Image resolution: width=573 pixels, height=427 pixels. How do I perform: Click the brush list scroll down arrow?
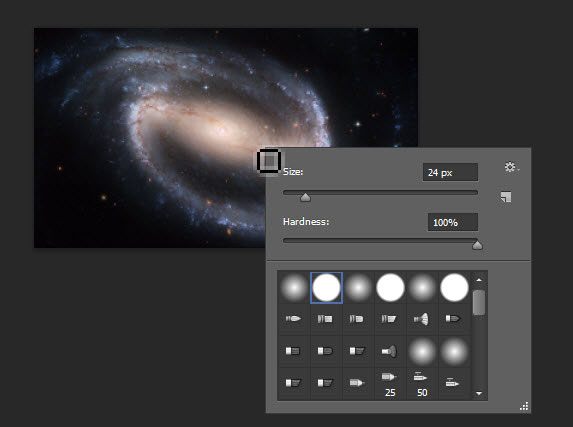[479, 393]
